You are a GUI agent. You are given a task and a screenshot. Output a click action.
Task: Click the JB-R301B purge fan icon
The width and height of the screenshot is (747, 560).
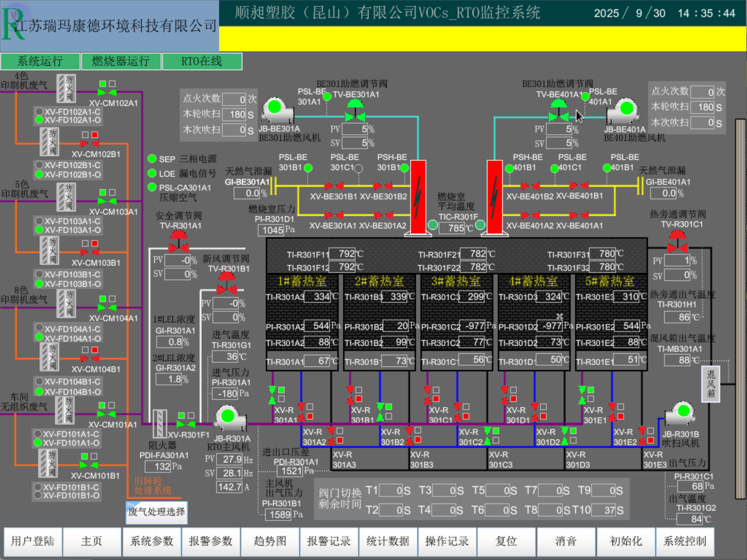pyautogui.click(x=682, y=413)
